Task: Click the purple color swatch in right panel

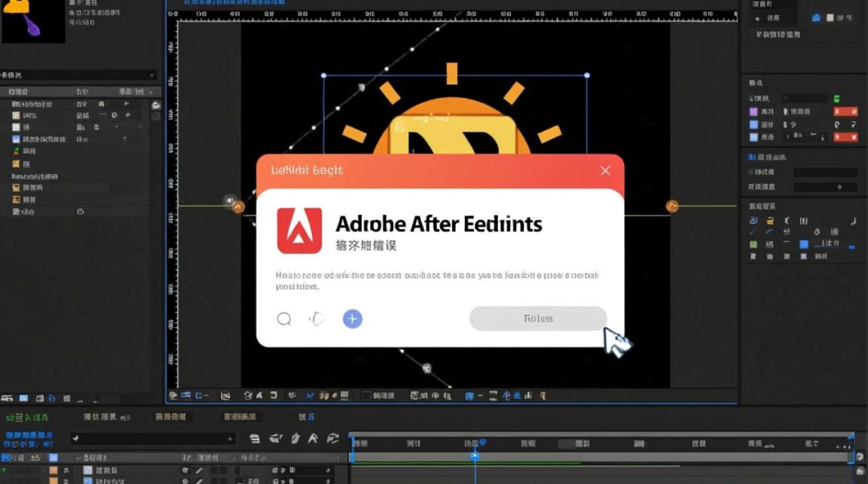Action: click(753, 111)
